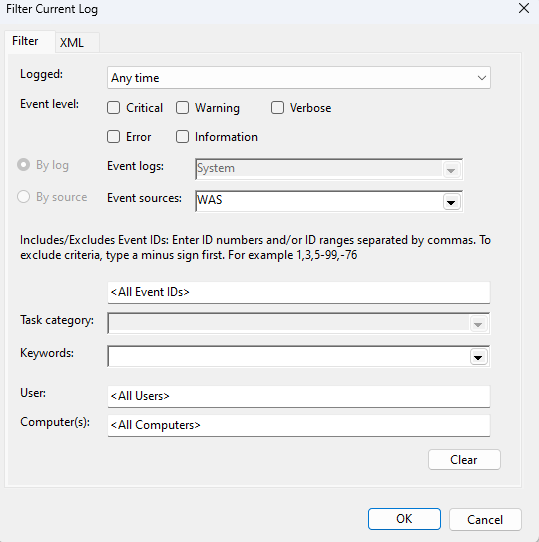Screen dimensions: 539x542
Task: Select the By log radio button
Action: point(24,165)
